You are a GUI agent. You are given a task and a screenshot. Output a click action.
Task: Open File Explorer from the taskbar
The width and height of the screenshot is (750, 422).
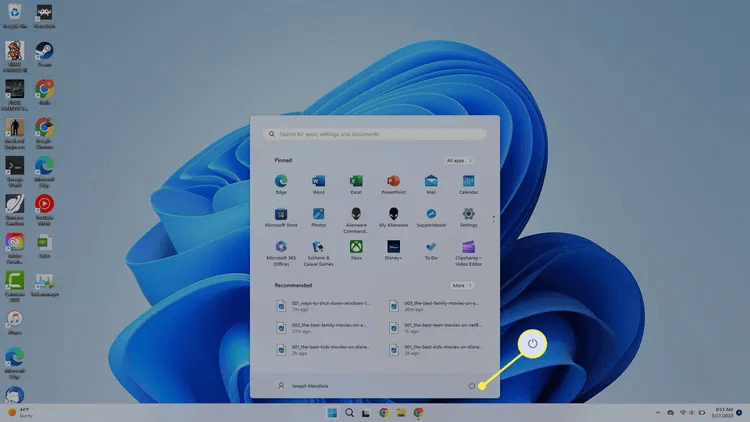point(401,412)
